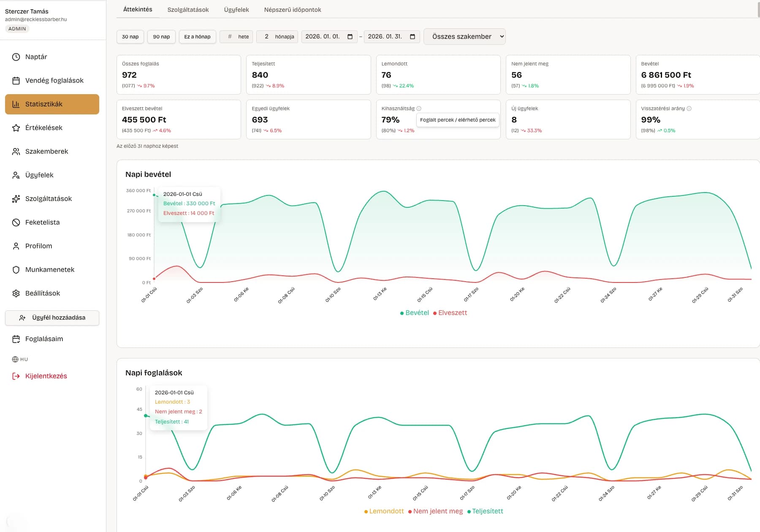
Task: Open the Összes szakember dropdown
Action: coord(464,37)
